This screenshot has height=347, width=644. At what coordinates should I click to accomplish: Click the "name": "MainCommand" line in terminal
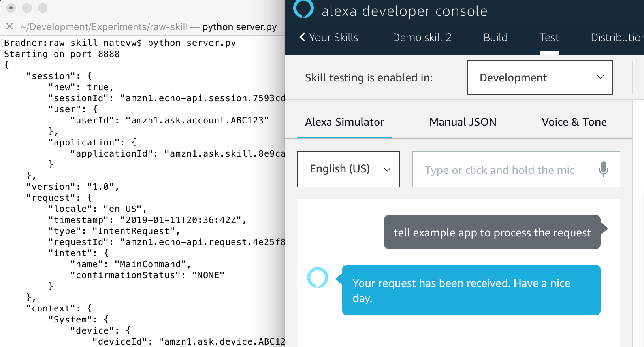tap(131, 264)
